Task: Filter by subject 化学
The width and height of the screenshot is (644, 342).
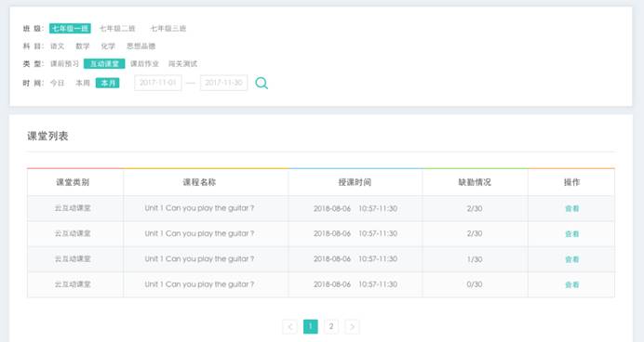Action: click(108, 46)
